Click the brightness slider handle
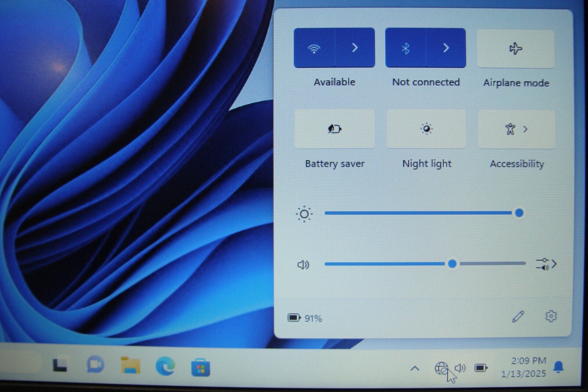The height and width of the screenshot is (392, 588). coord(519,213)
